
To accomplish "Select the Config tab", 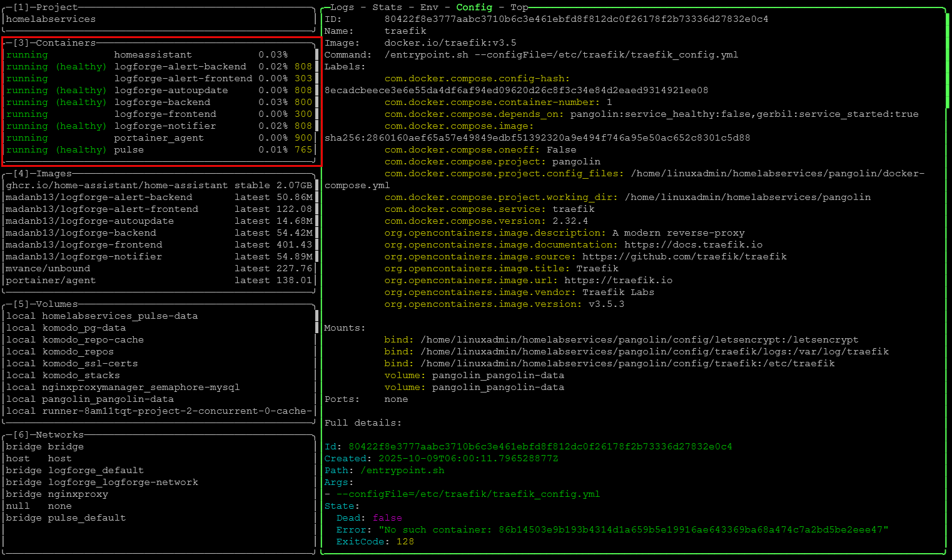I will (x=474, y=7).
